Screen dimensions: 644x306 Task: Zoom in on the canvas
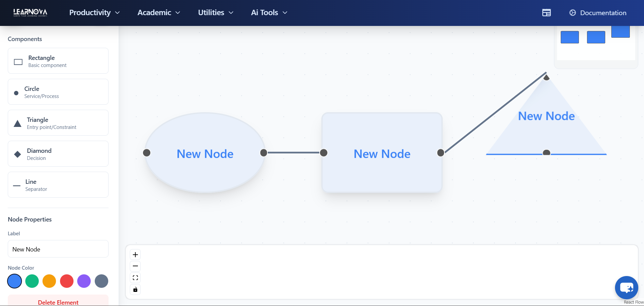click(x=135, y=254)
